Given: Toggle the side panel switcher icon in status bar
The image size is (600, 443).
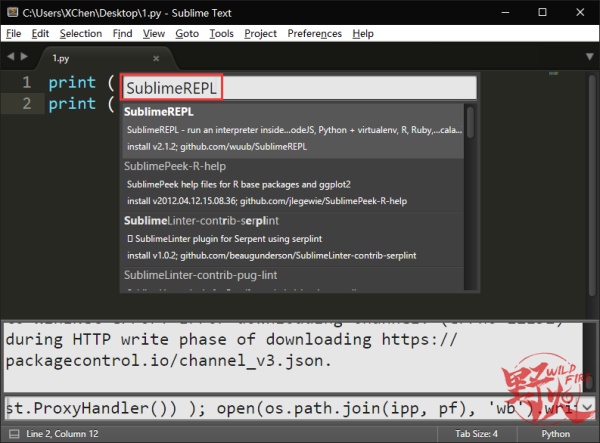Looking at the screenshot, I should point(14,434).
